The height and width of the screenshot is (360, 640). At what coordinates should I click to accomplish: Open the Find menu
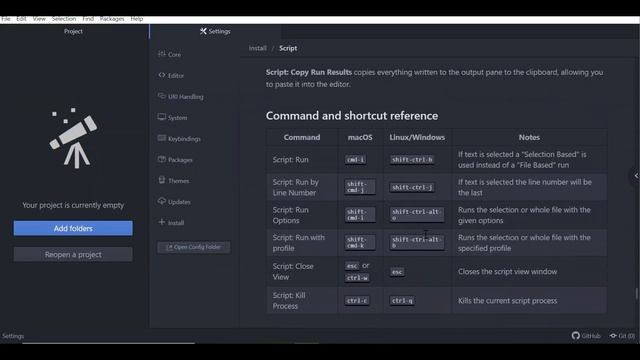88,19
